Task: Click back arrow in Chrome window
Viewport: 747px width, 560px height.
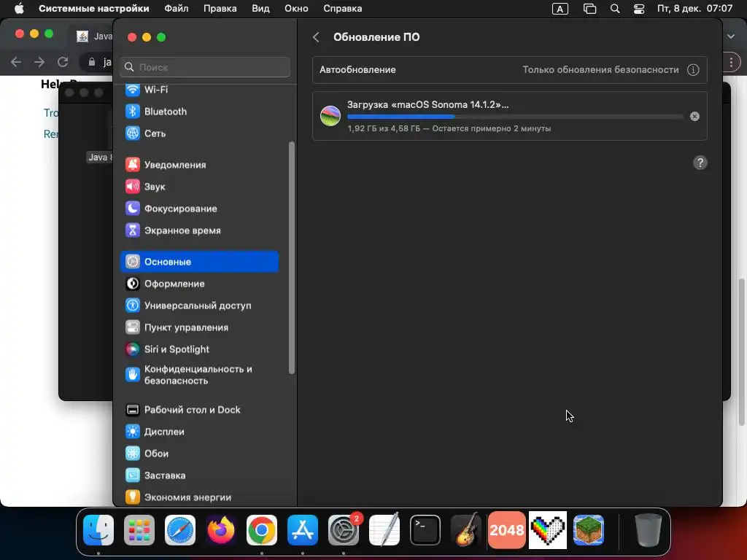Action: click(x=16, y=62)
